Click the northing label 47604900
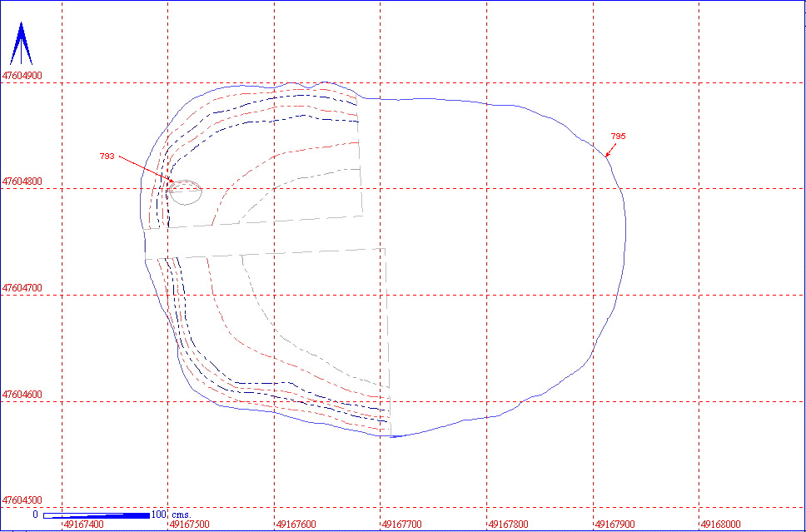 pyautogui.click(x=22, y=76)
